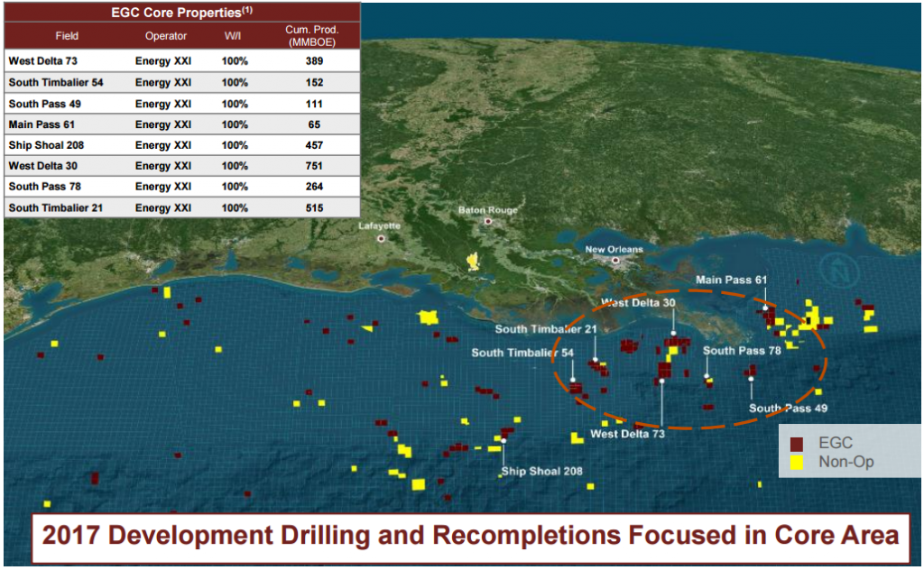Select the Operator column header
The width and height of the screenshot is (924, 570).
pyautogui.click(x=165, y=36)
